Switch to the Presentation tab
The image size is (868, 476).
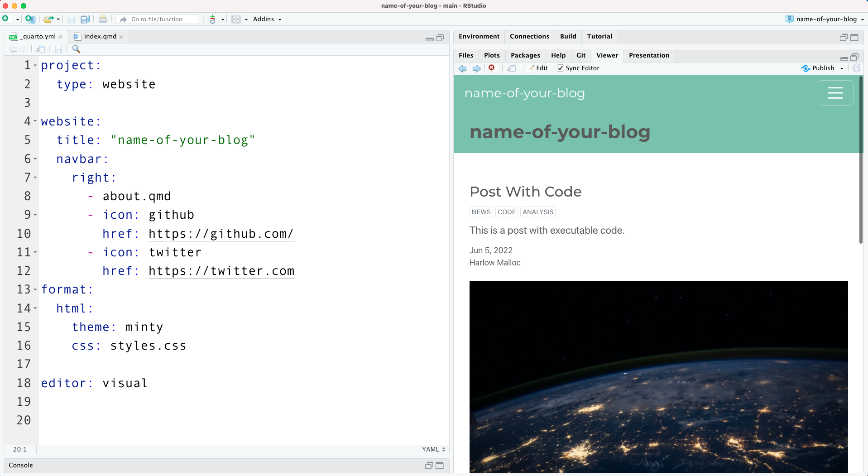649,55
